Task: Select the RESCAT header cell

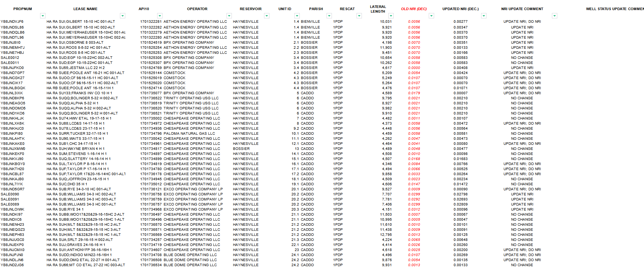Action: coord(347,9)
